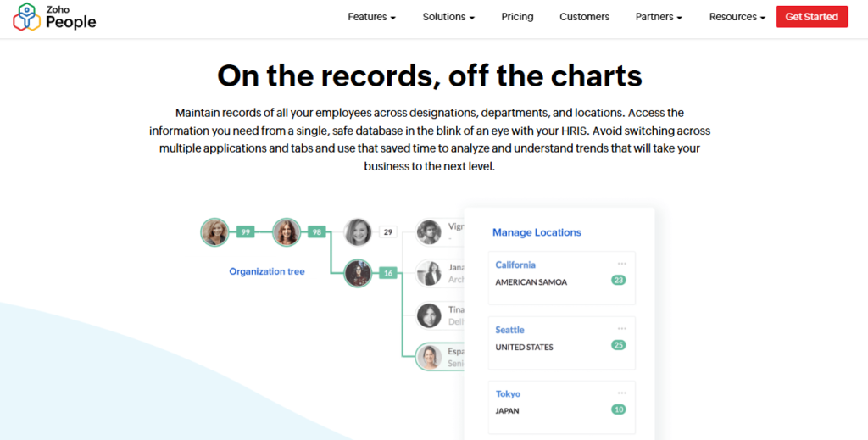
Task: Click the white 29 count badge
Action: [388, 232]
